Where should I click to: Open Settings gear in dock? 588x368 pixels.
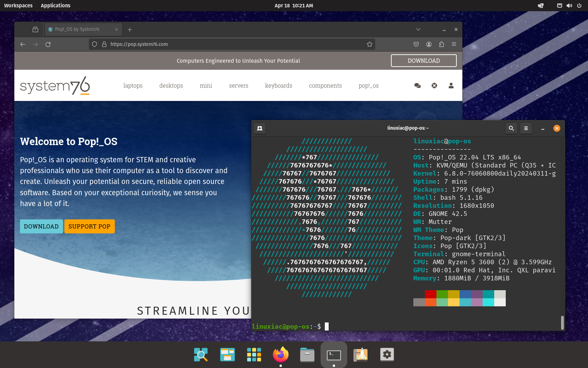pyautogui.click(x=387, y=355)
